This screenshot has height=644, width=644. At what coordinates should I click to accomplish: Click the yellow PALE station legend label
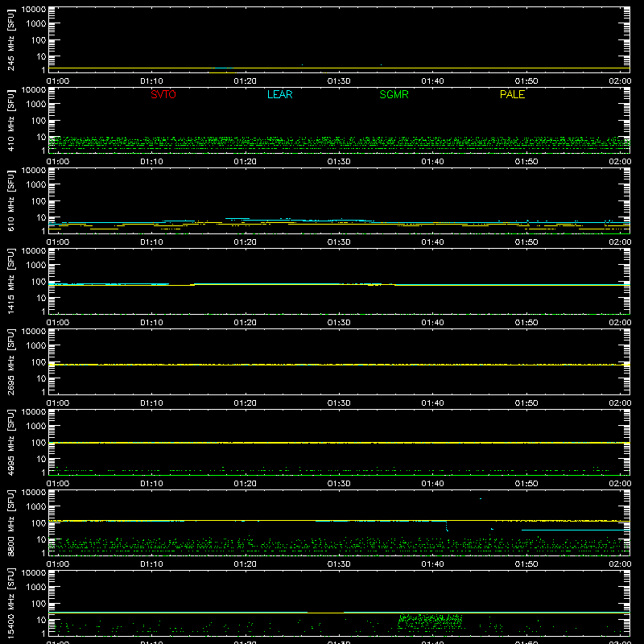tap(512, 94)
